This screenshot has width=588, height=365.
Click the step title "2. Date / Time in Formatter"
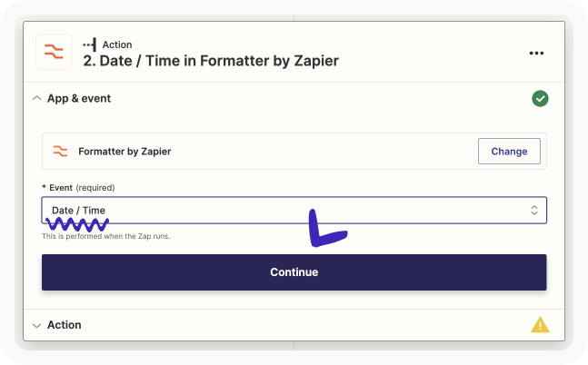point(211,61)
